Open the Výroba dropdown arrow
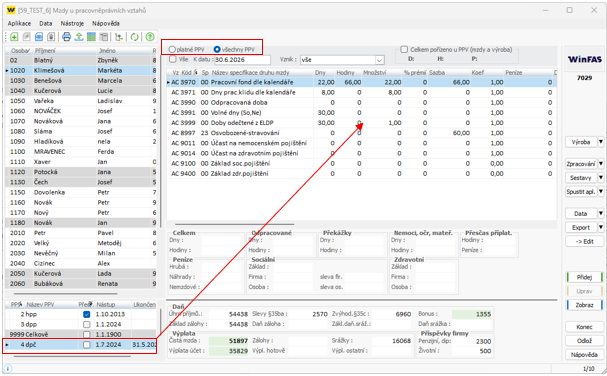The height and width of the screenshot is (376, 607). [601, 142]
